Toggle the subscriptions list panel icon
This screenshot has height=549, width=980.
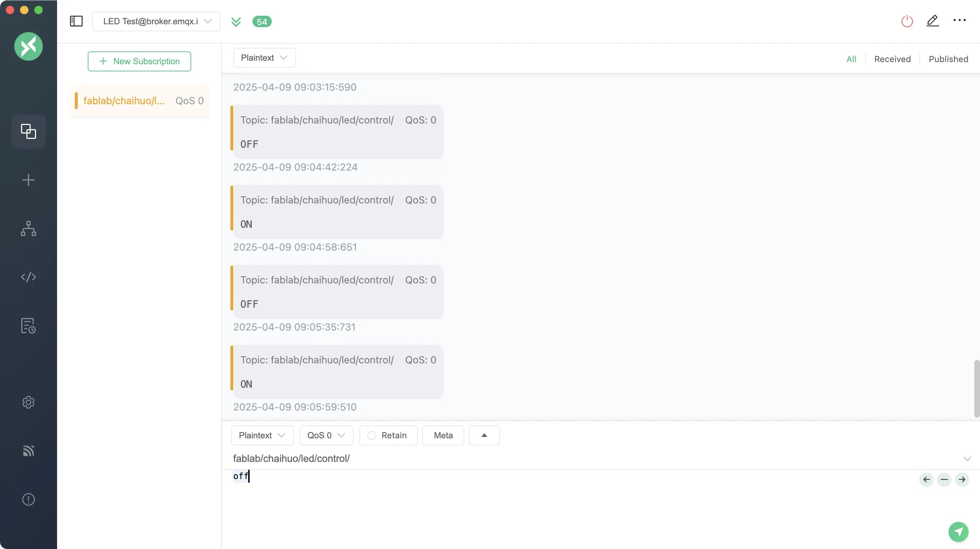(x=76, y=21)
